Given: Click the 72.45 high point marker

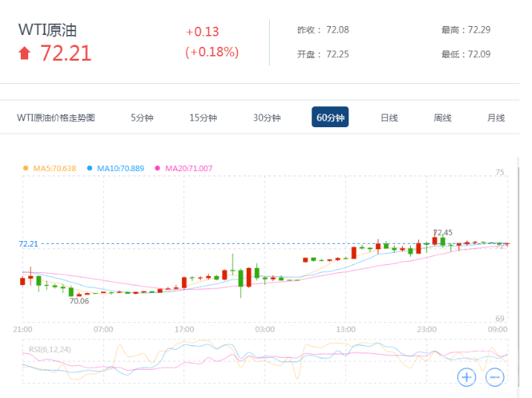Looking at the screenshot, I should [x=443, y=232].
